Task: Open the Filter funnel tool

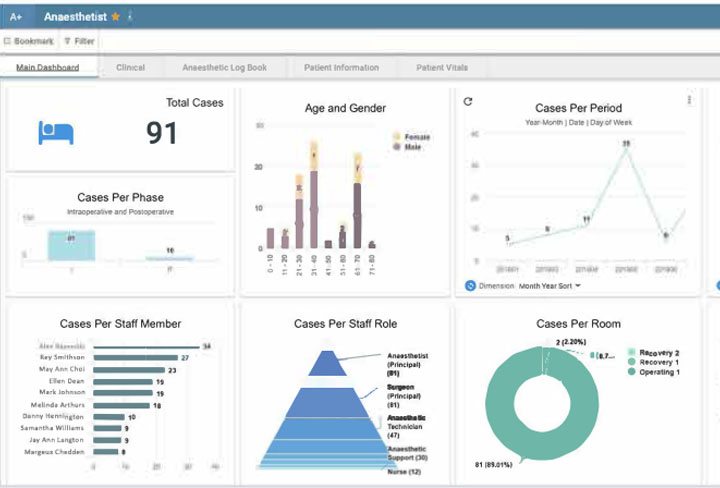Action: (67, 41)
